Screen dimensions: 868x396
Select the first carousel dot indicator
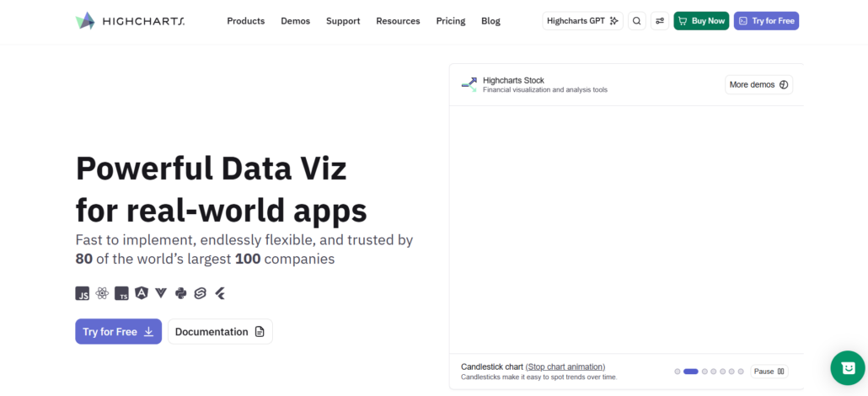tap(678, 372)
